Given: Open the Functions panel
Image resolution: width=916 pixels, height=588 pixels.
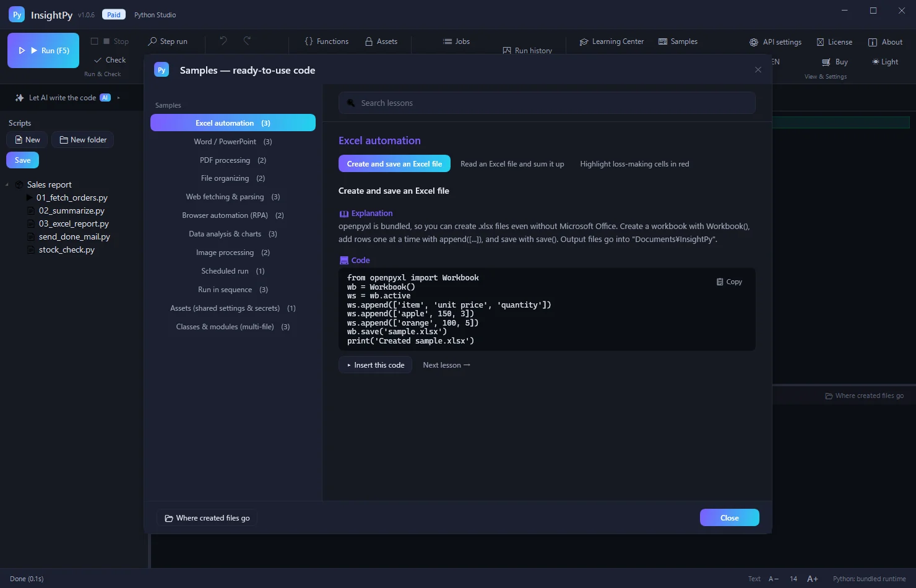Looking at the screenshot, I should 327,41.
